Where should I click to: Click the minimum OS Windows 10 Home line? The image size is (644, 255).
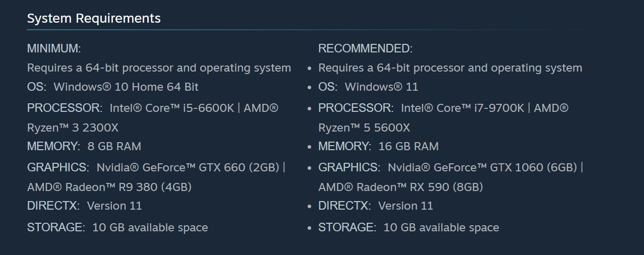tap(113, 87)
